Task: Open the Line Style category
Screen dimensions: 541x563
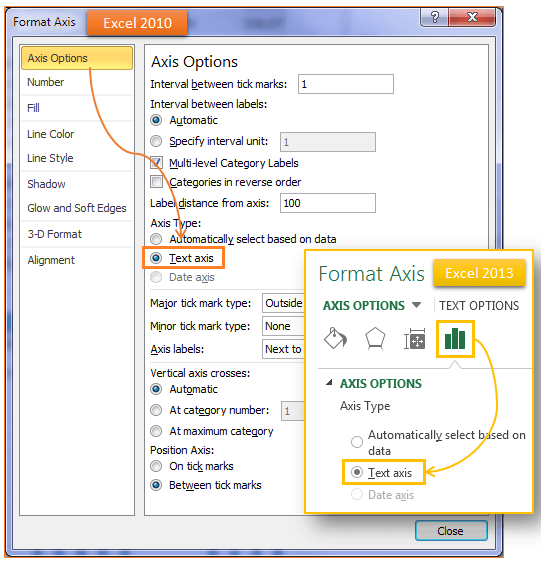Action: pos(77,158)
